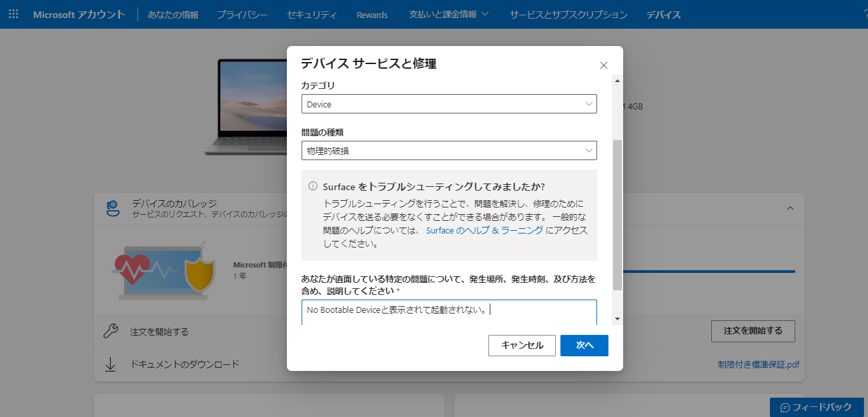Click the 注文を開始する button on the right
This screenshot has width=868, height=417.
tap(753, 331)
